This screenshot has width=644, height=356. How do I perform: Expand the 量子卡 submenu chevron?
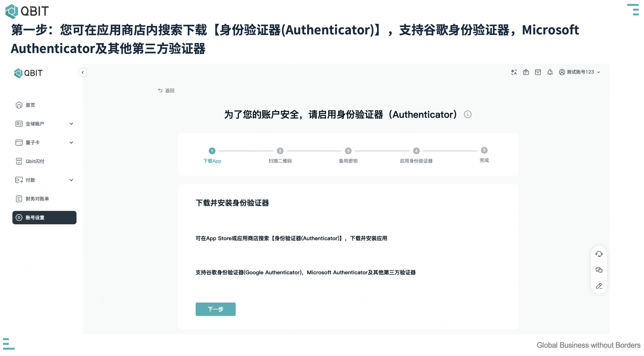(x=71, y=143)
